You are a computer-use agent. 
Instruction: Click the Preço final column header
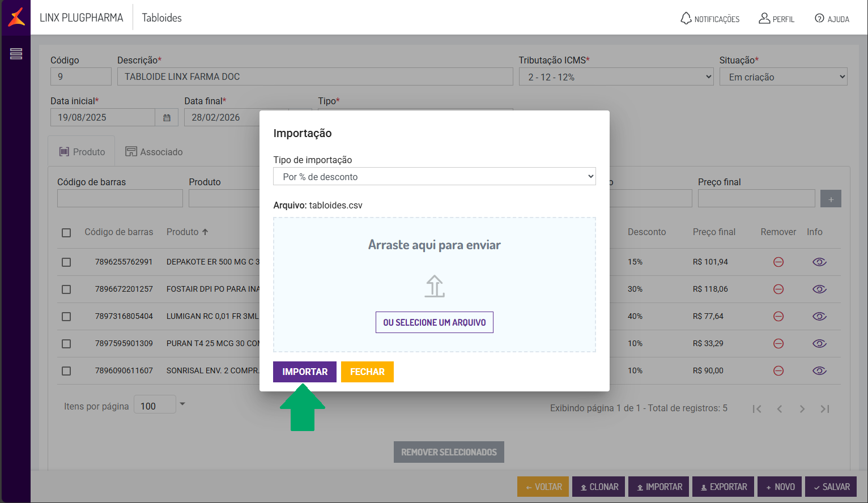pyautogui.click(x=714, y=232)
